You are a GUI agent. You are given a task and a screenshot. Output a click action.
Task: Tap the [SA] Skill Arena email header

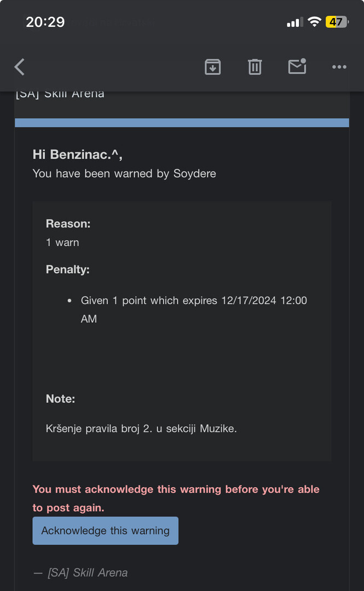pos(60,94)
